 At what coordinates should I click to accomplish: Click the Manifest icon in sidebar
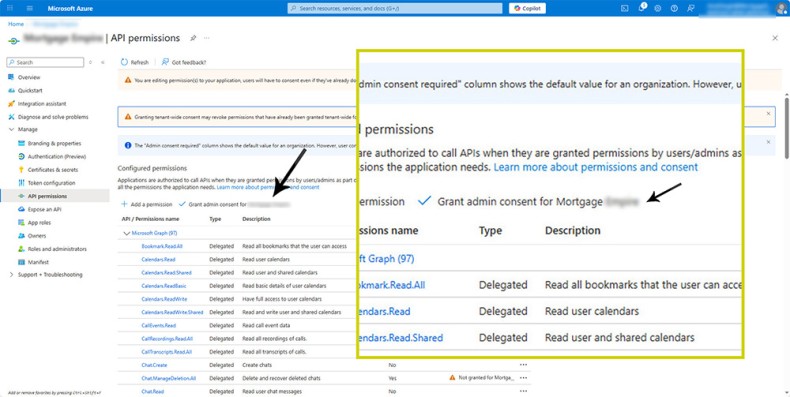tap(21, 262)
